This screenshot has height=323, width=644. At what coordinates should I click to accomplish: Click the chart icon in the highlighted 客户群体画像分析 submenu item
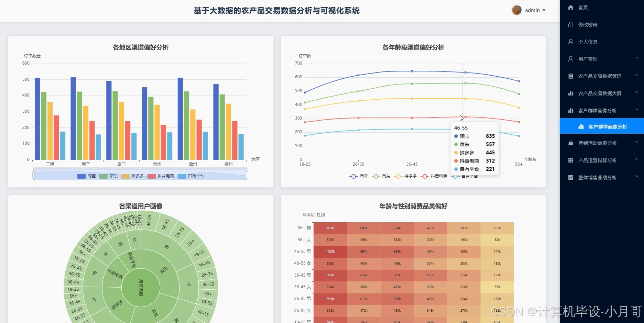tap(581, 126)
